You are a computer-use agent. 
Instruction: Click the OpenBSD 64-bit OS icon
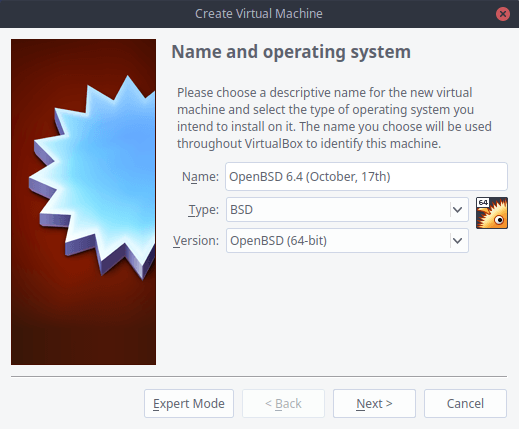[492, 213]
